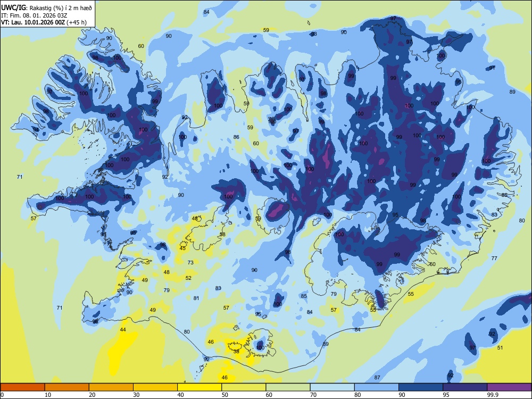Click the map value '91' in the northeast
The width and height of the screenshot is (532, 399).
click(x=492, y=68)
